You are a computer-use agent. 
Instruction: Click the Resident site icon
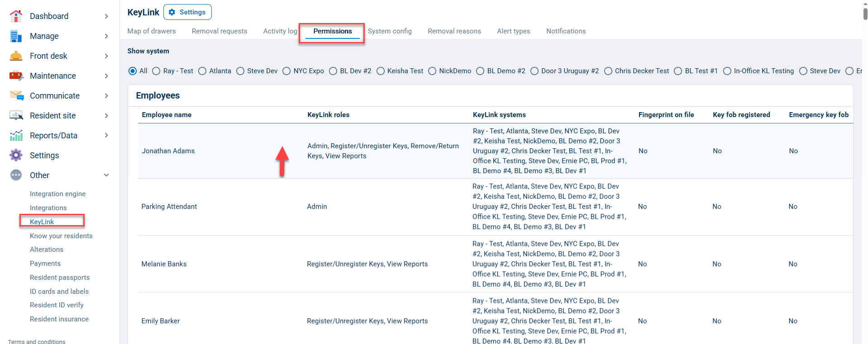pyautogui.click(x=16, y=116)
